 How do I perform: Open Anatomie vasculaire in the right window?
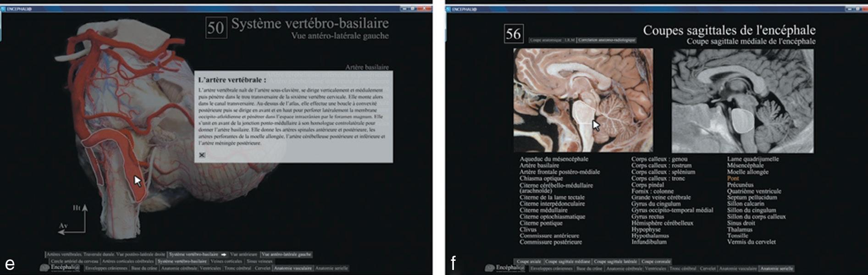[738, 269]
